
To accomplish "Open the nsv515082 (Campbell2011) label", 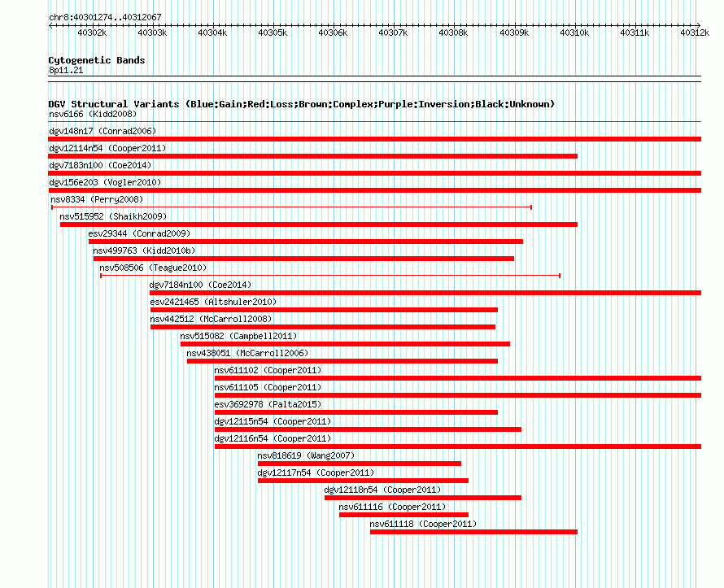I will click(x=238, y=336).
